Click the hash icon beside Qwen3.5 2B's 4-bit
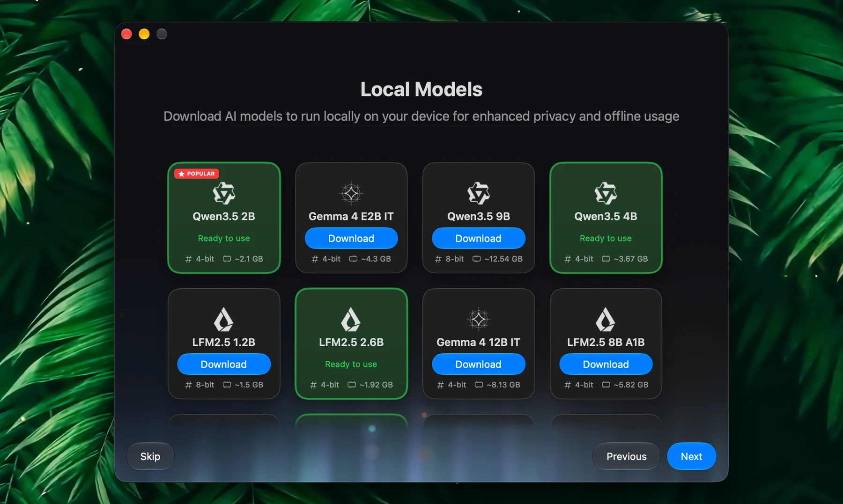The height and width of the screenshot is (504, 843). (189, 259)
